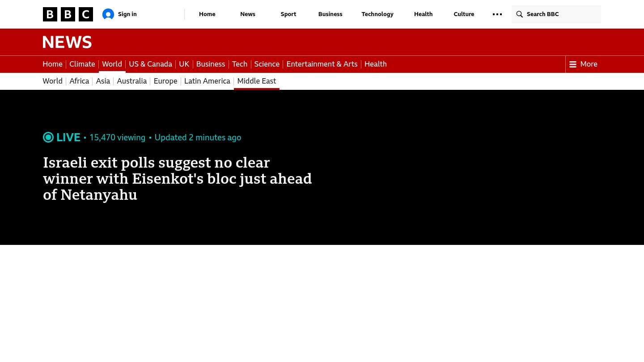The image size is (644, 362).
Task: Select World in the red News bar
Action: tap(112, 64)
